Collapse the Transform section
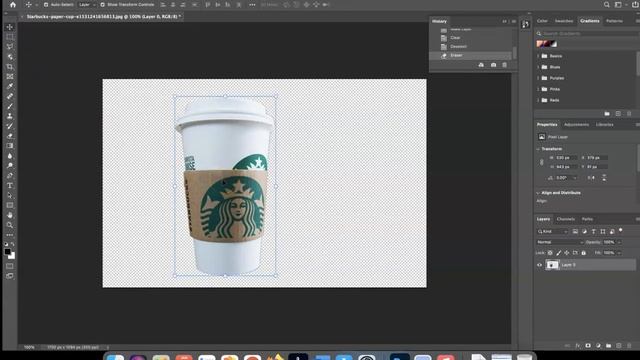The width and height of the screenshot is (640, 360). pyautogui.click(x=538, y=149)
